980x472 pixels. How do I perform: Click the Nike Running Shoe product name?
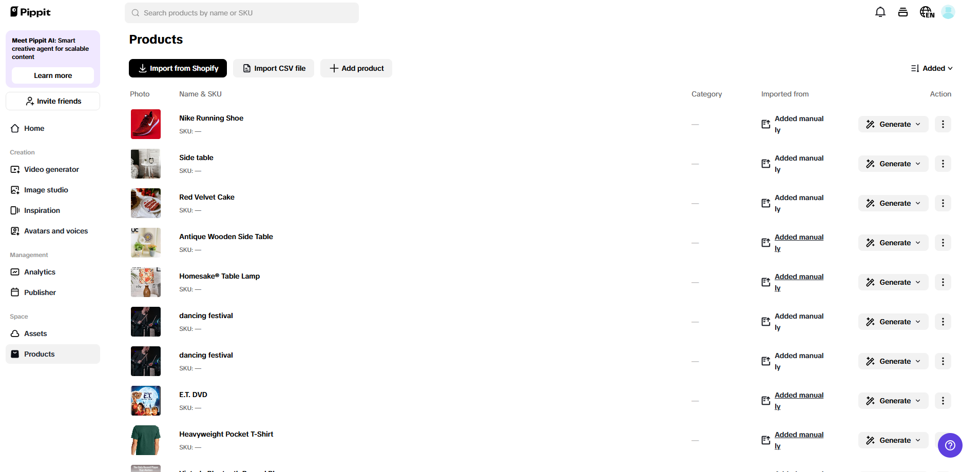click(x=211, y=118)
